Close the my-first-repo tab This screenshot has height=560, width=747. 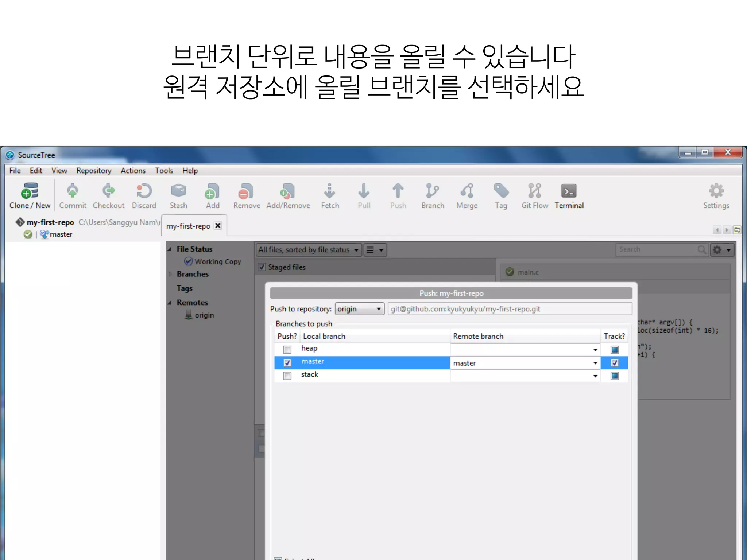click(218, 226)
